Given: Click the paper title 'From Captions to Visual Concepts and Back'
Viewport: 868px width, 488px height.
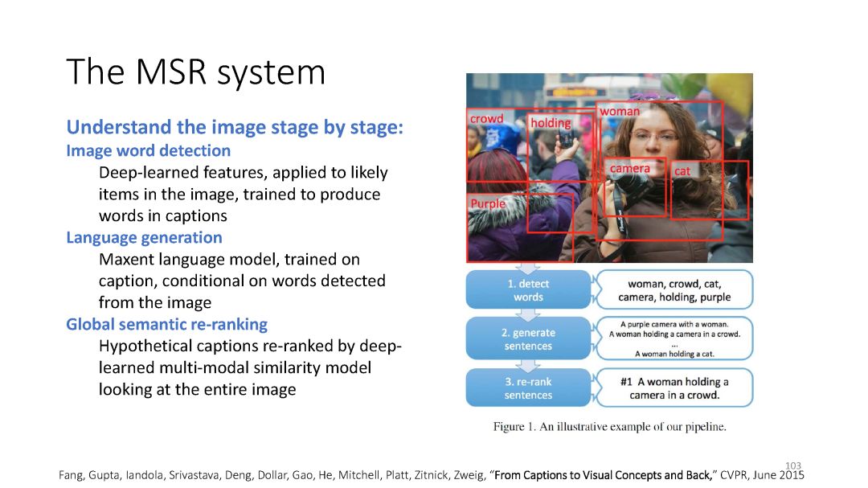Looking at the screenshot, I should coord(602,475).
